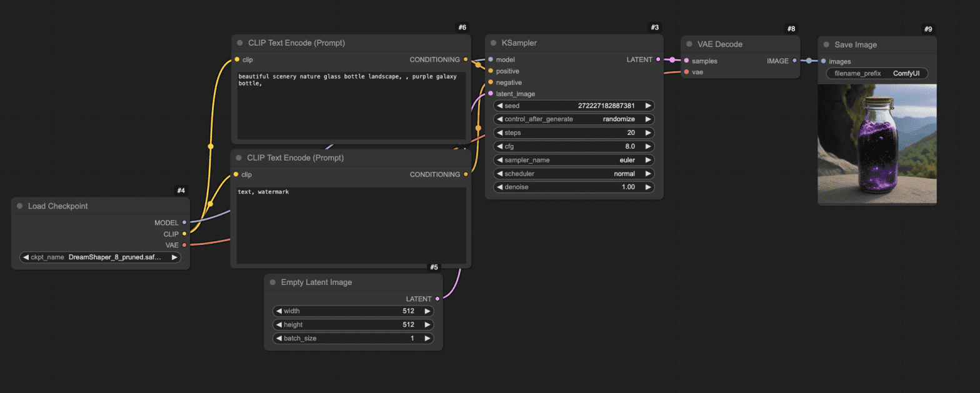Click the VAE Decode IMAGE output socket
This screenshot has width=980, height=393.
tap(794, 61)
